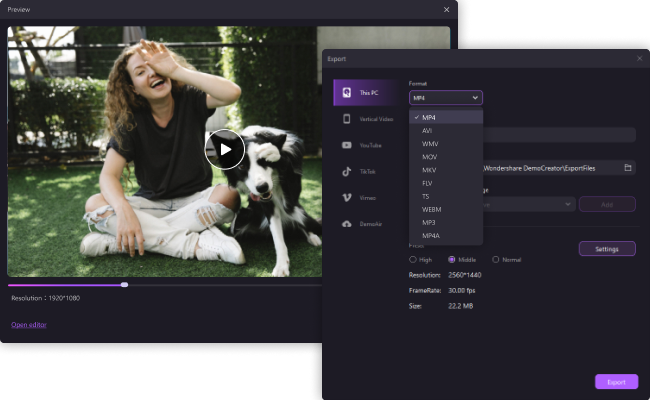Select the High preset radio button
Image resolution: width=650 pixels, height=400 pixels.
pyautogui.click(x=412, y=259)
